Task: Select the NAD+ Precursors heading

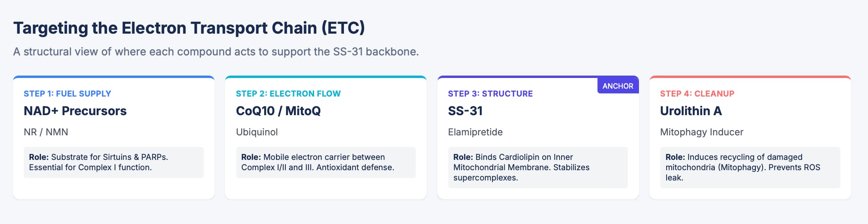Action: (x=75, y=111)
